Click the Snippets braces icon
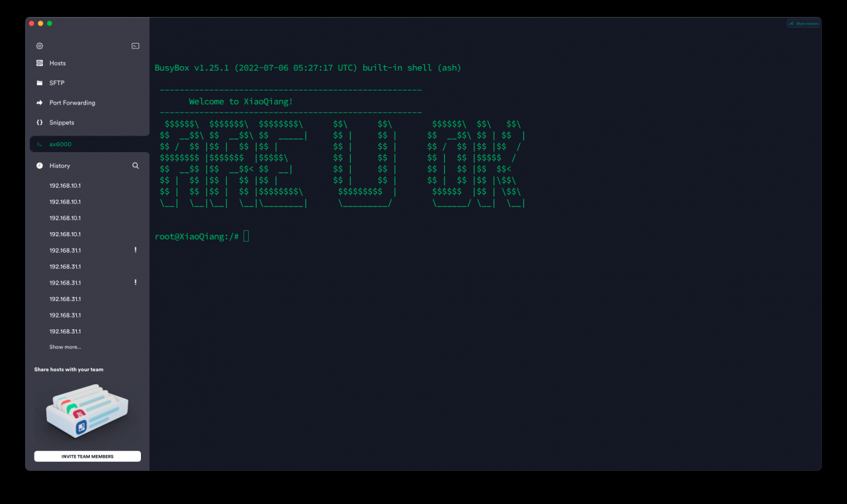The width and height of the screenshot is (847, 504). click(x=40, y=122)
